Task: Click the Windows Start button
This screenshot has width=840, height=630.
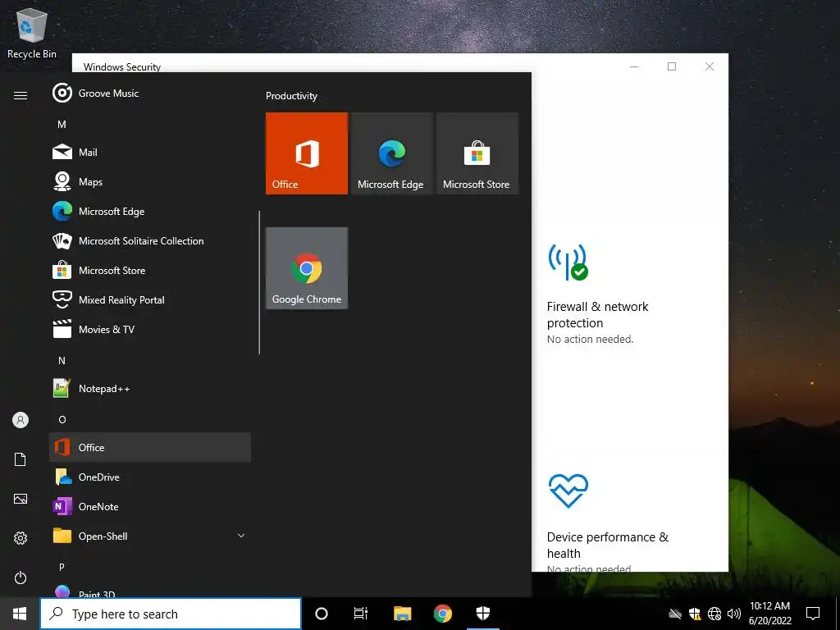Action: pyautogui.click(x=20, y=614)
